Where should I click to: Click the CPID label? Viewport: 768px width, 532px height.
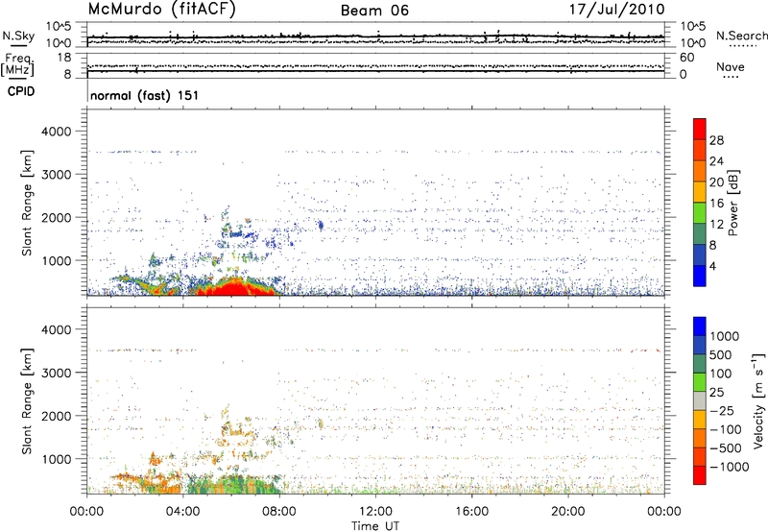20,91
